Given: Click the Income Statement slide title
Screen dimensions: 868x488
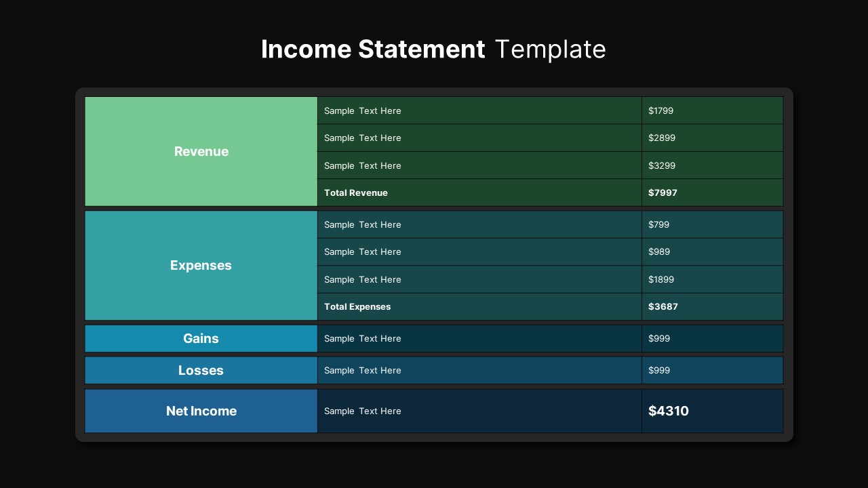Looking at the screenshot, I should 433,49.
